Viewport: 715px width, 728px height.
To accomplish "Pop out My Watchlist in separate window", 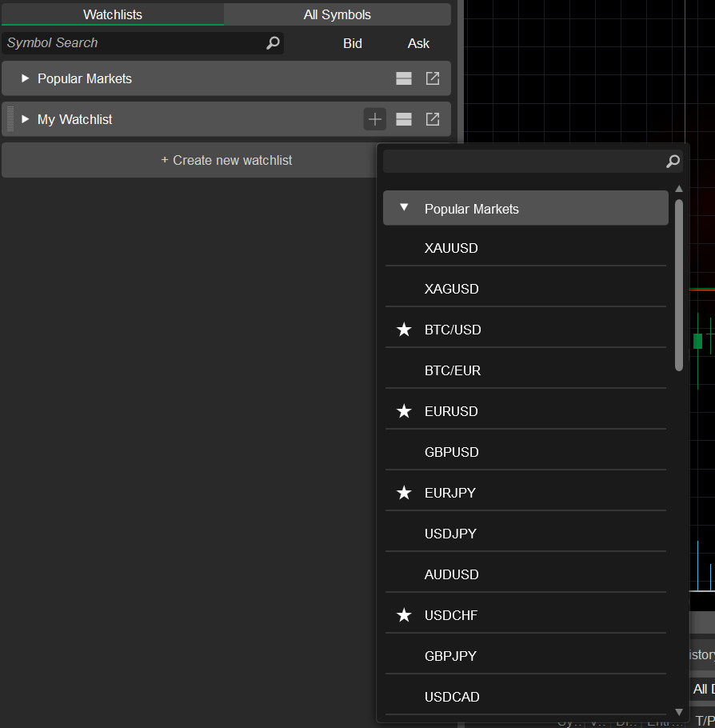I will [433, 119].
